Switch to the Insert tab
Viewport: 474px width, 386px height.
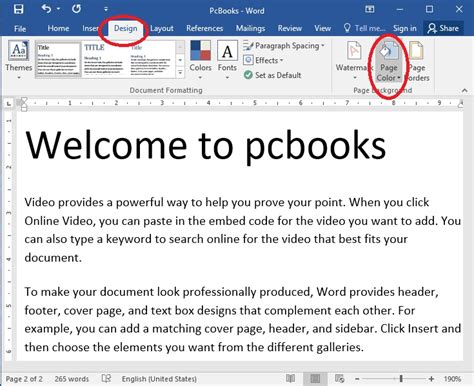(91, 28)
